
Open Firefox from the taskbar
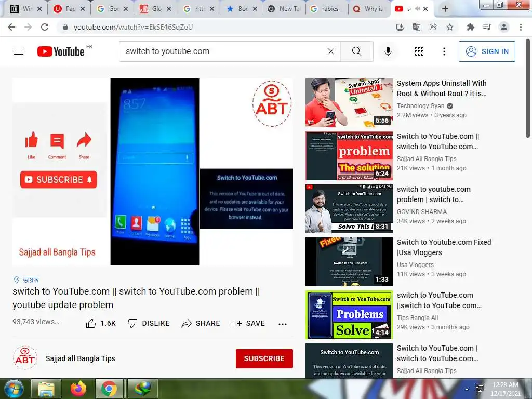tap(78, 389)
